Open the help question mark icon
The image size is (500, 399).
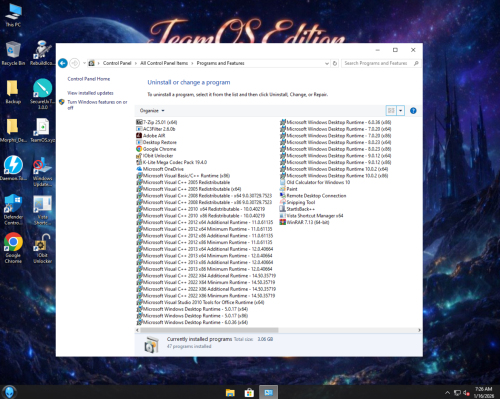[413, 111]
